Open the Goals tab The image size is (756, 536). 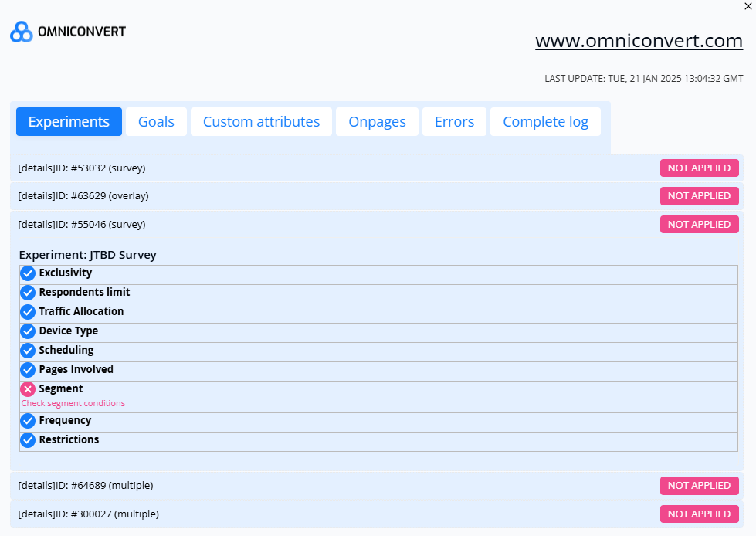156,121
